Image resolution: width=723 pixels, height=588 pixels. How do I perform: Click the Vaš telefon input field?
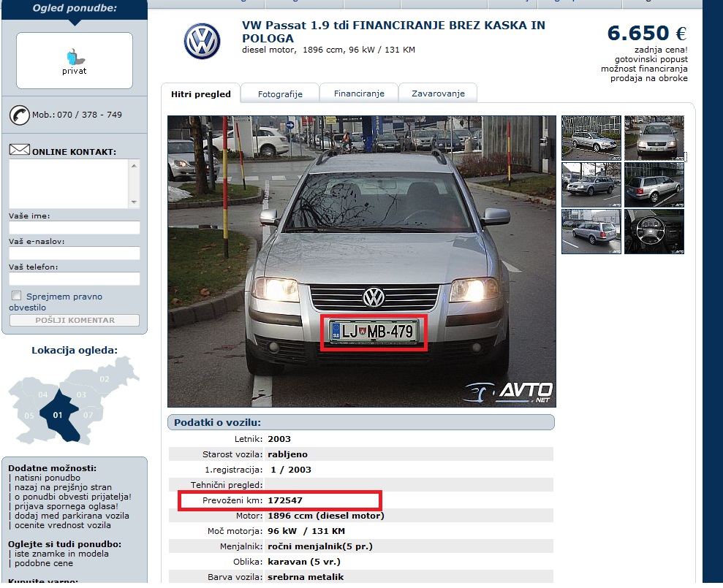click(75, 278)
